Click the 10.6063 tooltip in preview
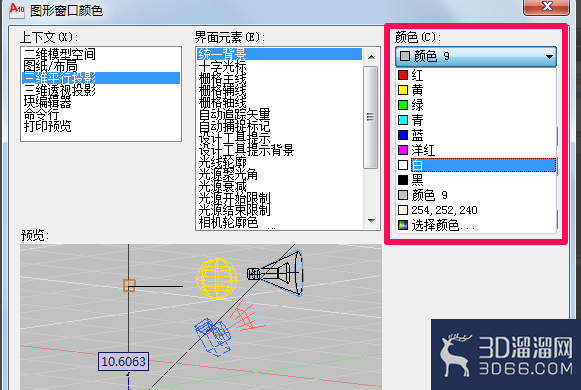581x390 pixels. click(123, 361)
